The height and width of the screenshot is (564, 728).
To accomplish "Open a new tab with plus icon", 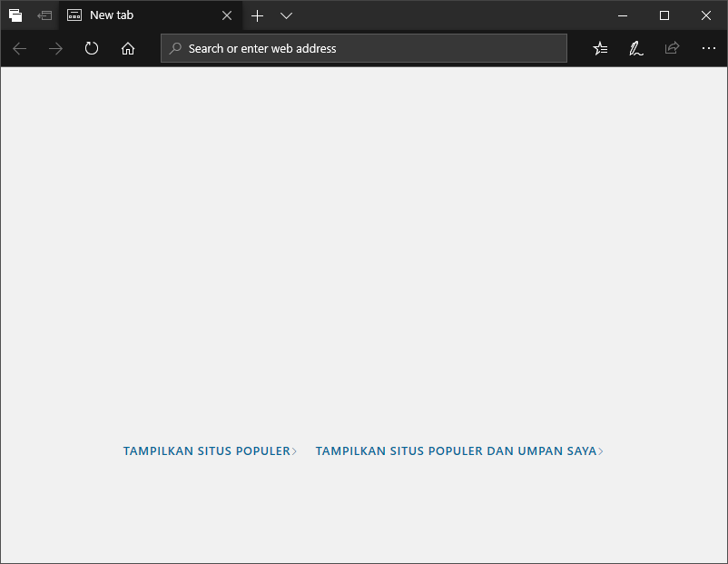I will (257, 15).
